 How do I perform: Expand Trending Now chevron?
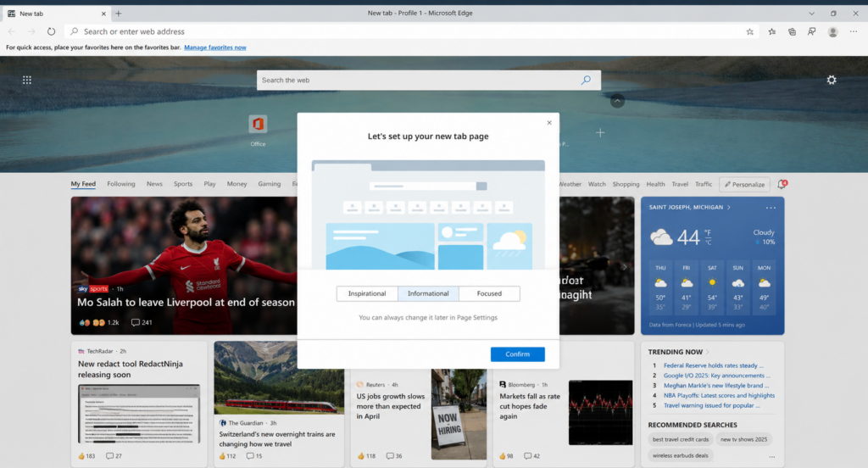[x=708, y=352]
